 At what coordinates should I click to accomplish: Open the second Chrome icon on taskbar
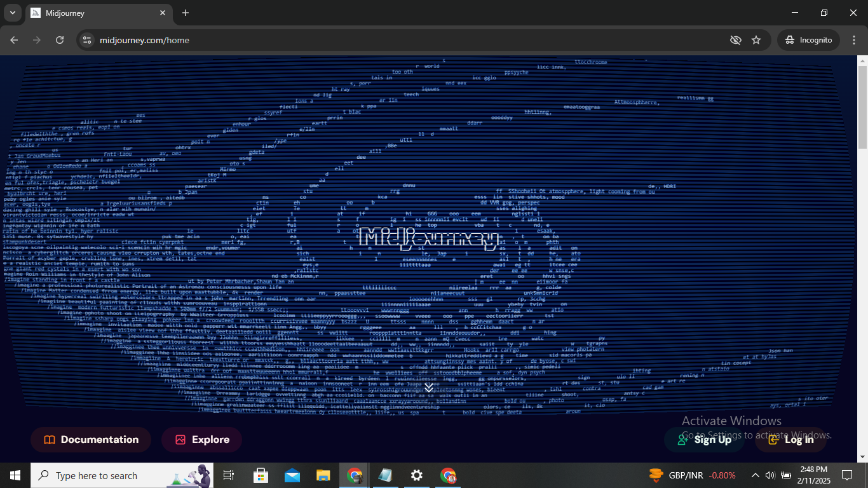click(x=448, y=475)
